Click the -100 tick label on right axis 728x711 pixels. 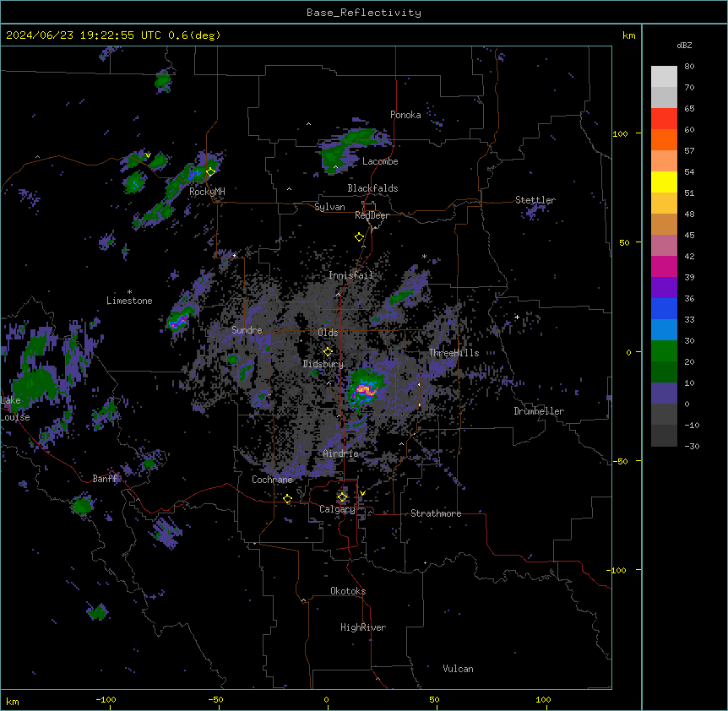617,570
